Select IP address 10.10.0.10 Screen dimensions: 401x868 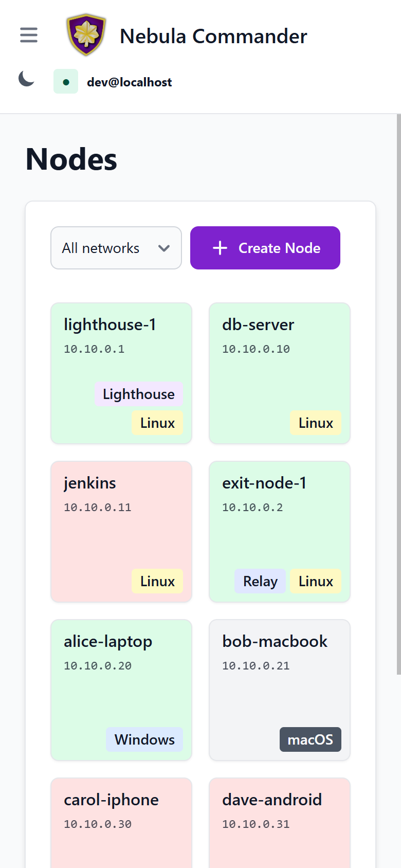tap(256, 349)
